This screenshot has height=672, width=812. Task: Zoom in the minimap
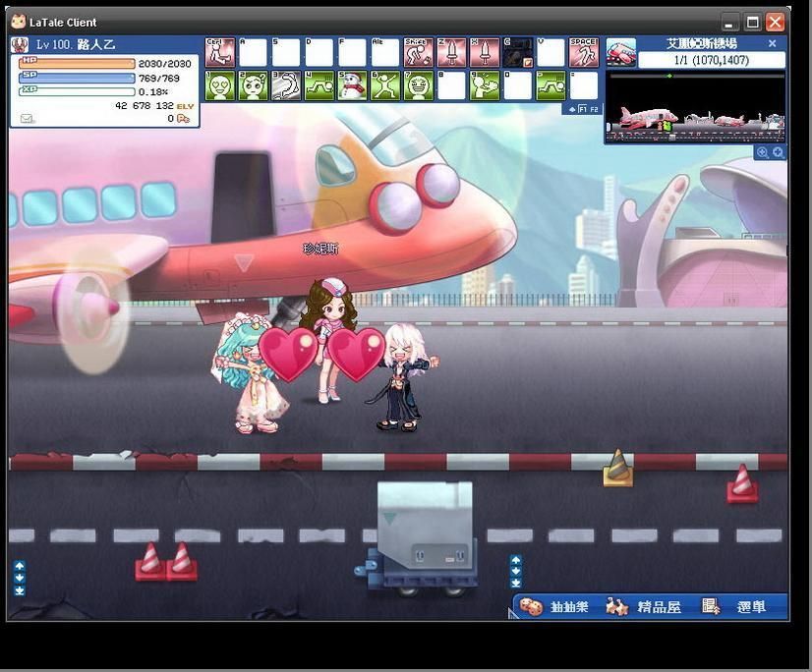[778, 152]
